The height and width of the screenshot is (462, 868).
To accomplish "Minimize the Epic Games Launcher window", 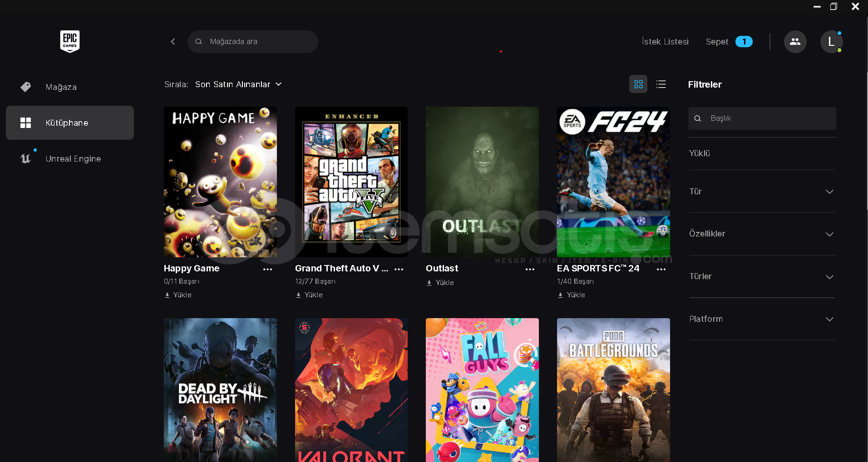I will [817, 7].
